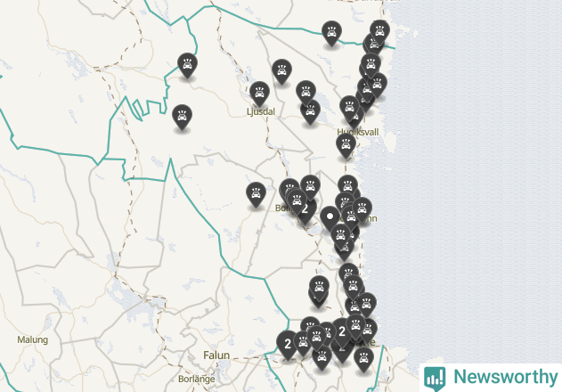Screen dimensions: 562x392
Task: Select the isolated car marker west of Bollnäs
Action: (x=256, y=194)
